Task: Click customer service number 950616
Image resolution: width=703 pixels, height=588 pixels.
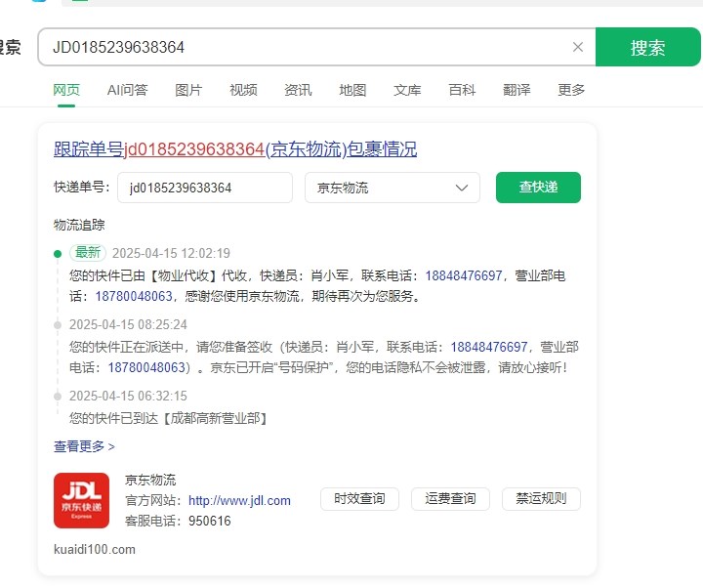Action: (x=210, y=522)
